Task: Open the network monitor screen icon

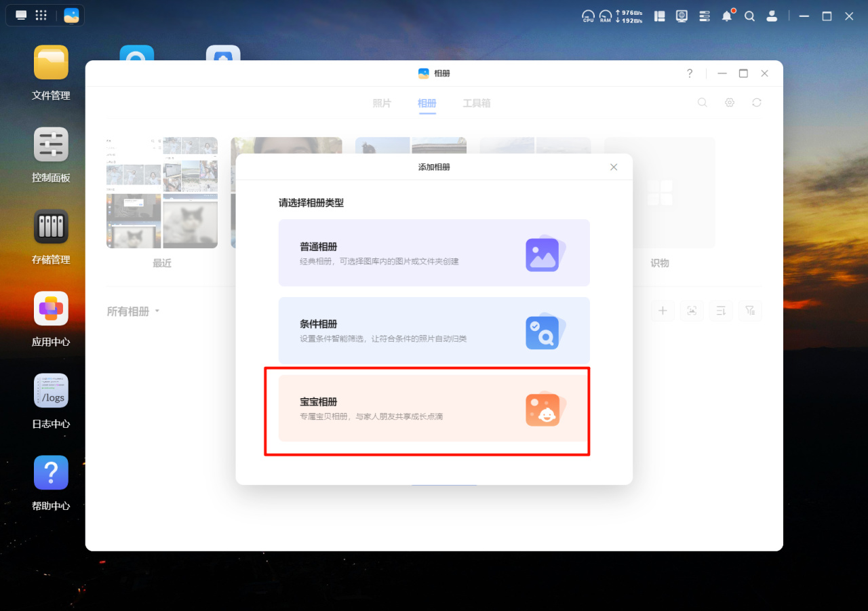Action: (x=682, y=16)
